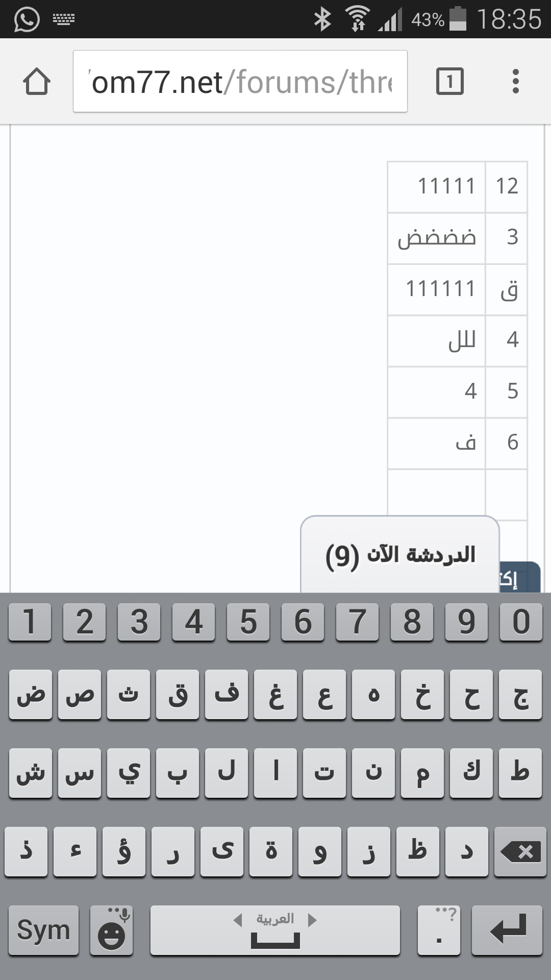The image size is (551, 980).
Task: Switch language with left arrow on spacebar
Action: click(238, 920)
